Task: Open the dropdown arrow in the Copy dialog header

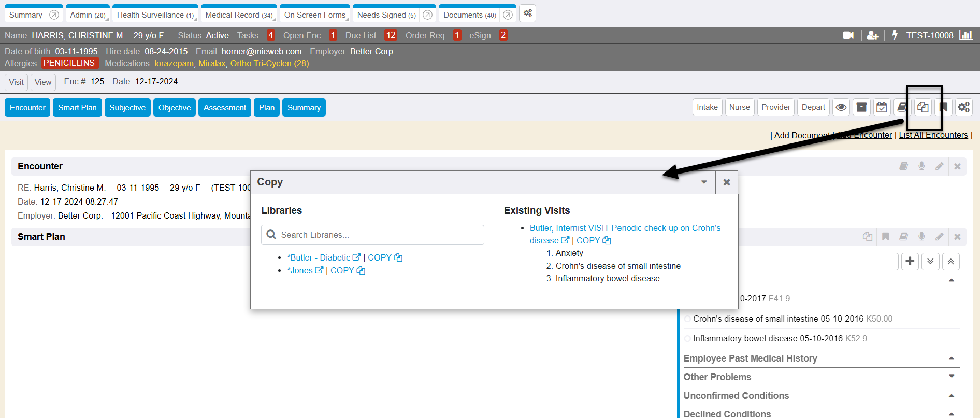Action: pyautogui.click(x=704, y=182)
